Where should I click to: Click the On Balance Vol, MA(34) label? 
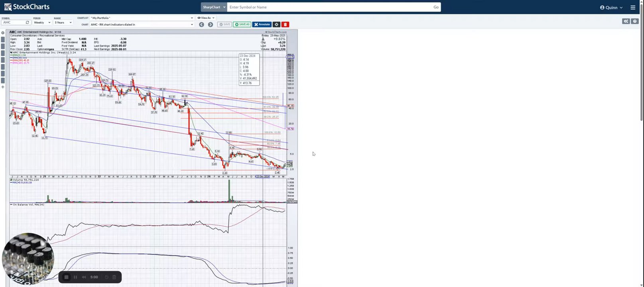tap(28, 204)
